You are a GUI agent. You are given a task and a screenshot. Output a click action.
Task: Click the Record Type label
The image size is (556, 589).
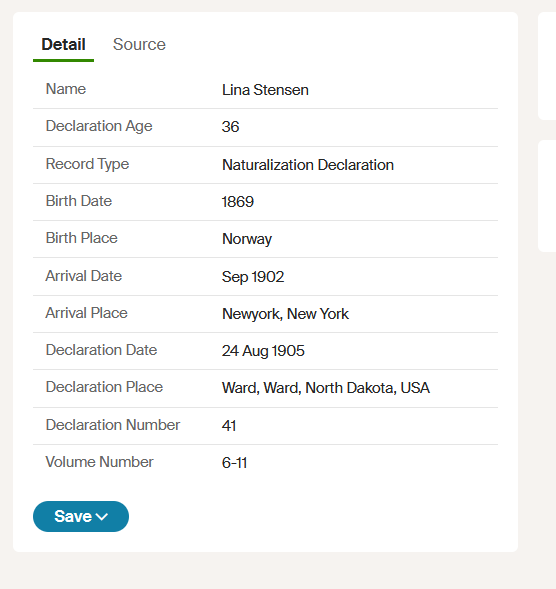click(87, 164)
